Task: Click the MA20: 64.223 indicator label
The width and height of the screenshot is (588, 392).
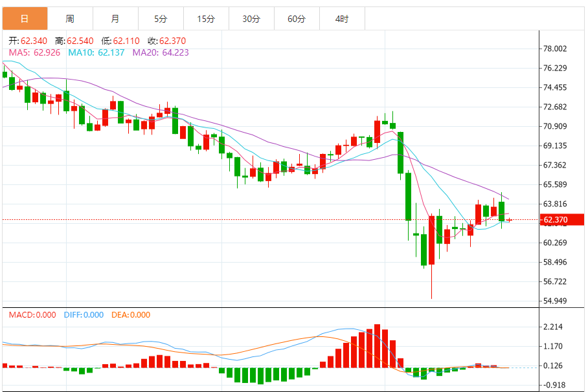Action: pos(161,52)
